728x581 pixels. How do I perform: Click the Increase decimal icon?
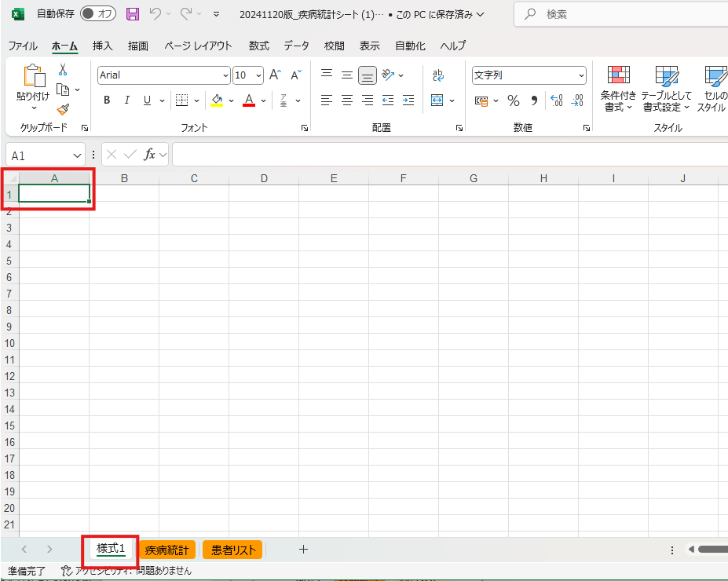556,100
